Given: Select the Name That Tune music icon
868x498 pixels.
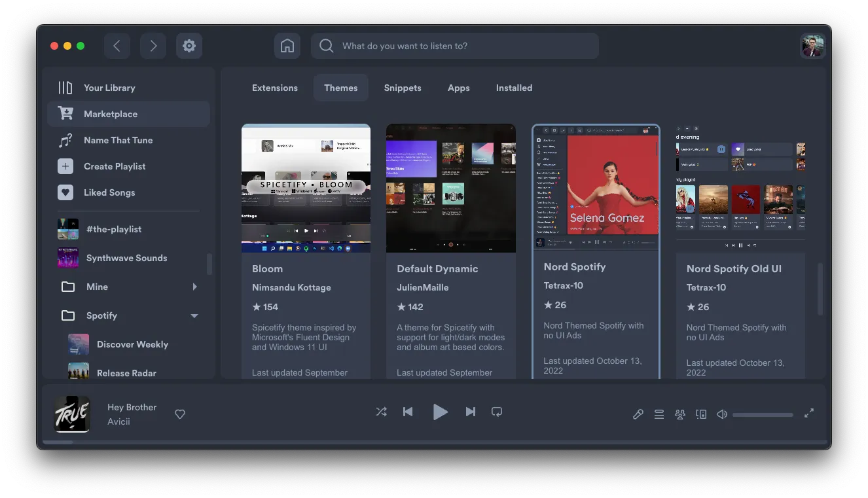Looking at the screenshot, I should click(65, 140).
